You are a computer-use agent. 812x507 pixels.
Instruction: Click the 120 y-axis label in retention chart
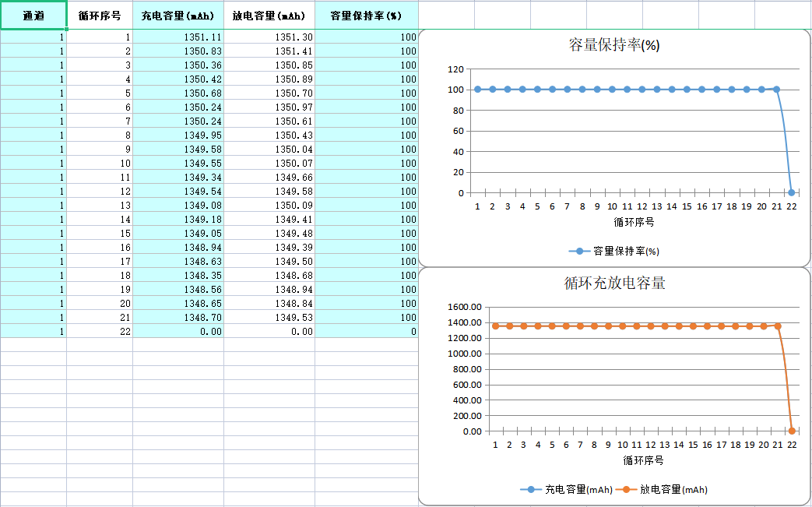456,69
